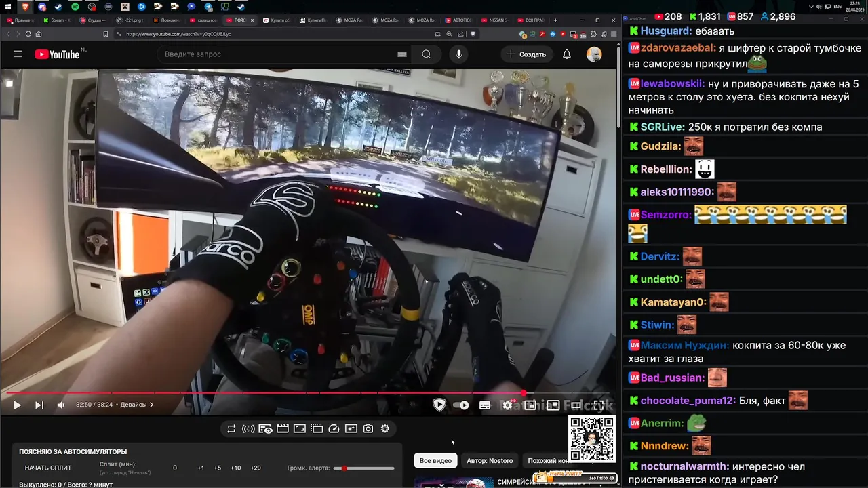The width and height of the screenshot is (868, 488).
Task: Click the +20 split minutes button
Action: [x=256, y=468]
